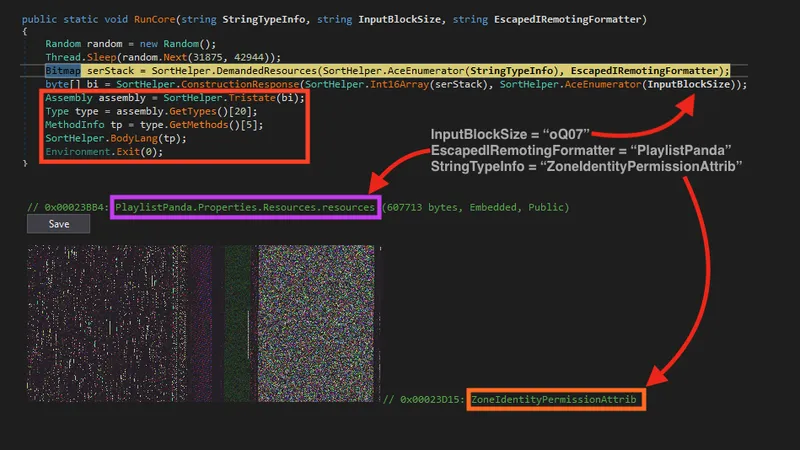Select the ZoneIdentityPermissionAttrib resource name
Image resolution: width=800 pixels, height=450 pixels.
(x=554, y=399)
